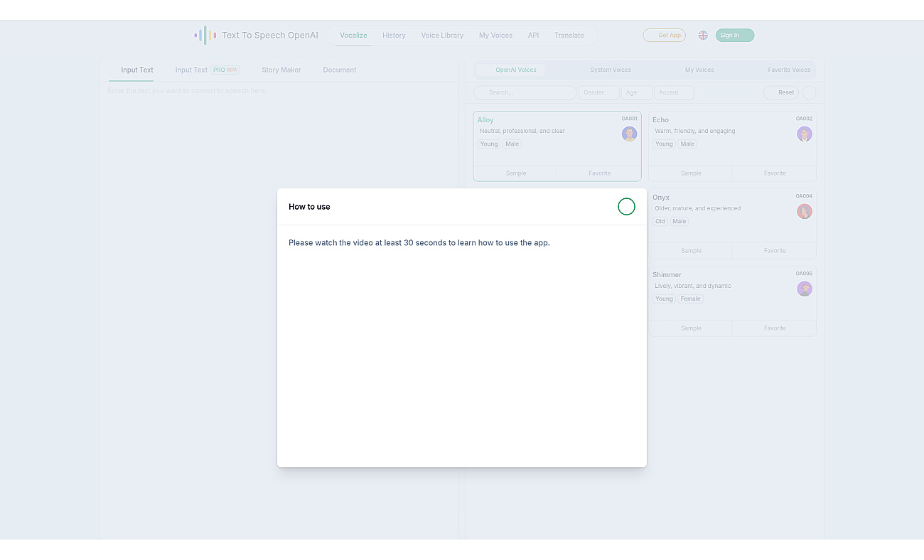The width and height of the screenshot is (924, 560).
Task: Click the Text To Speech OpenAI logo
Action: pyautogui.click(x=257, y=35)
